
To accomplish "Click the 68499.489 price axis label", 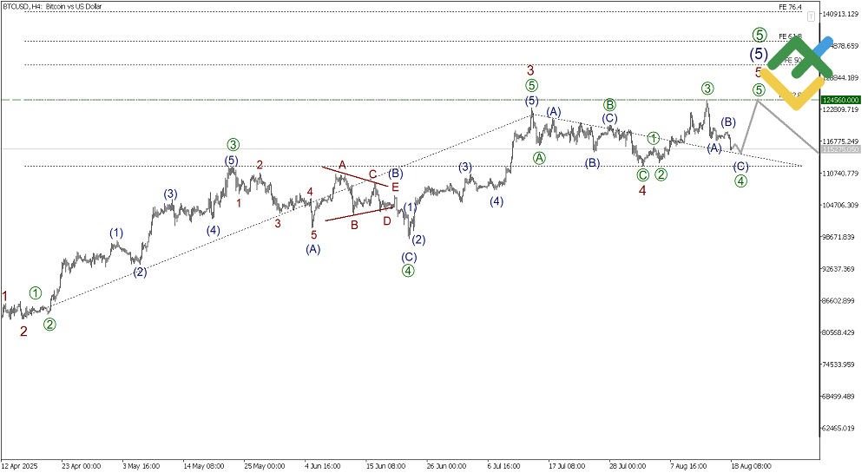I will (x=840, y=396).
